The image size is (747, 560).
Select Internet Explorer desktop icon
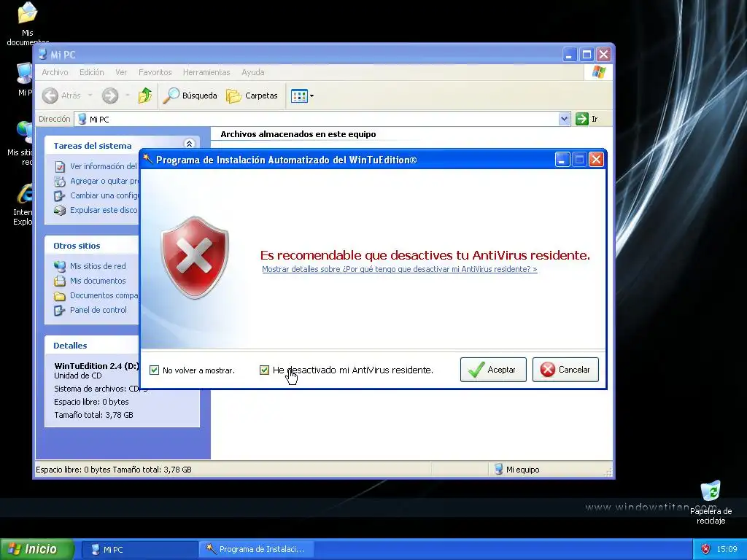tap(23, 205)
